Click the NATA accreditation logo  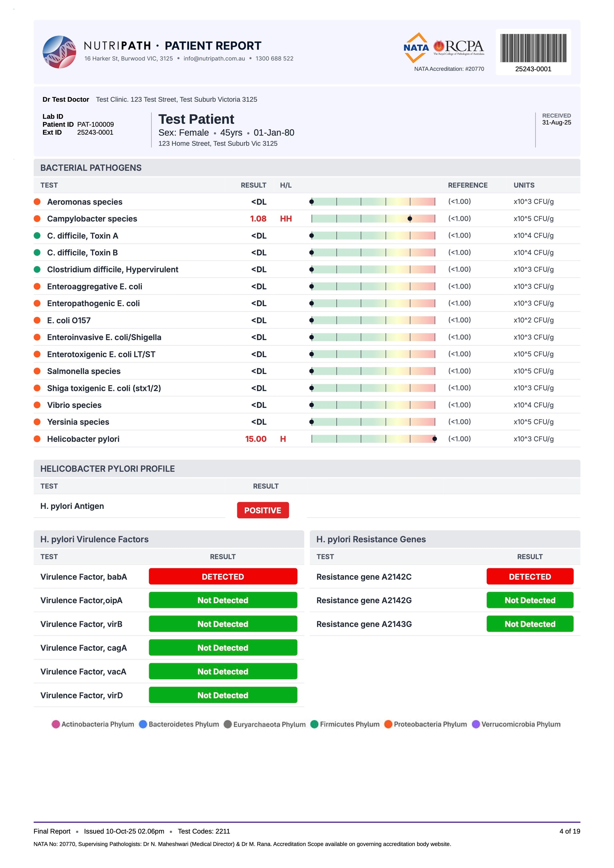click(x=416, y=48)
